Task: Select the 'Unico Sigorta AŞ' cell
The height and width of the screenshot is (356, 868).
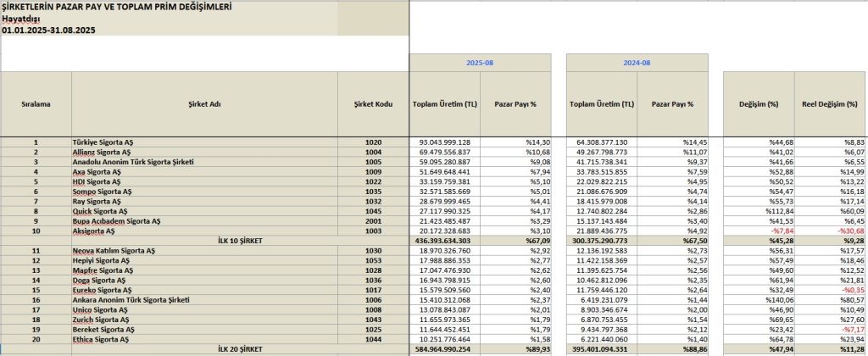Action: (x=204, y=309)
